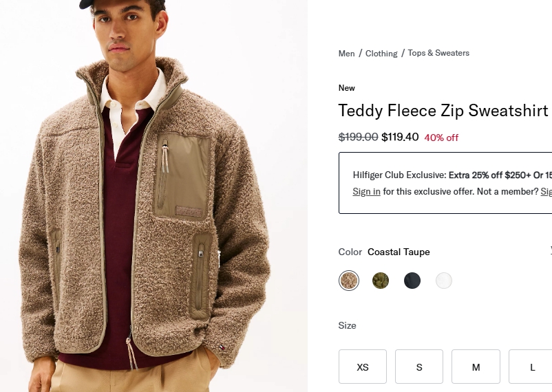Screen dimensions: 552x392
Task: Choose size S
Action: [419, 367]
